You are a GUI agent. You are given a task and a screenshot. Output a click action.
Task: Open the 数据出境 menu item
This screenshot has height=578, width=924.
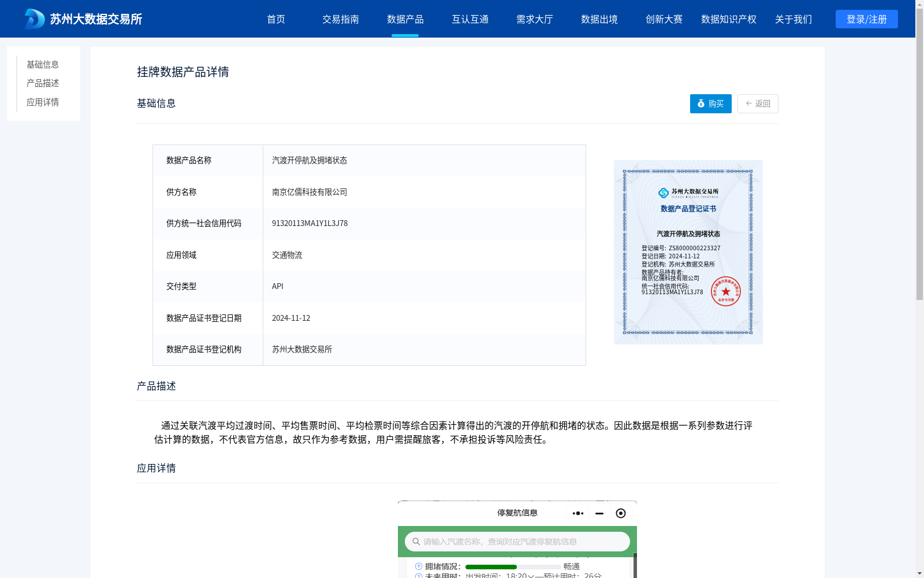click(x=599, y=19)
